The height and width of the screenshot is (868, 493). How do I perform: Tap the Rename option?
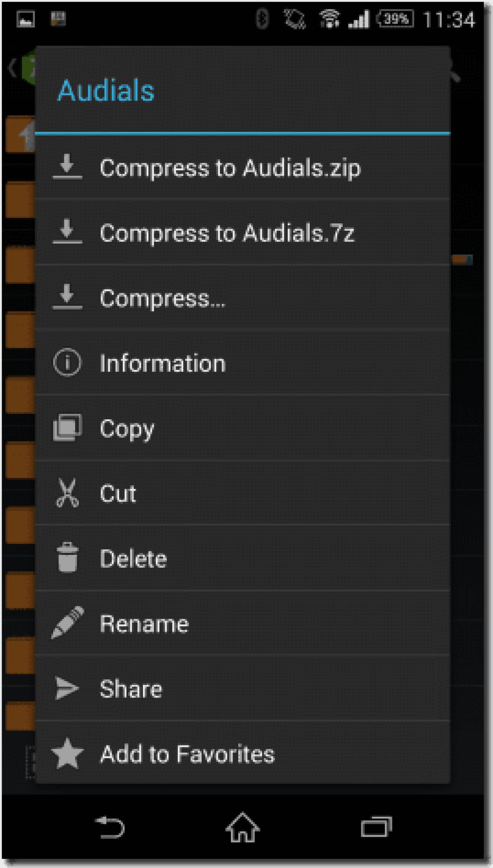145,623
